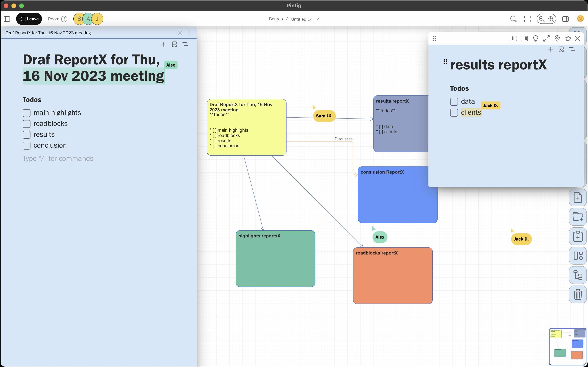Click the left panel Todos heading
Screen dimensions: 588x367
(32, 100)
